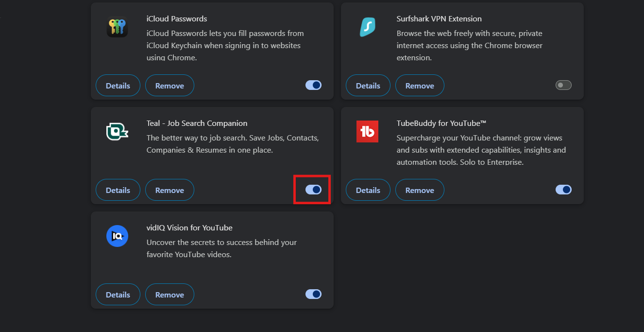Remove the Surfshark VPN Extension
The width and height of the screenshot is (644, 332).
tap(420, 86)
